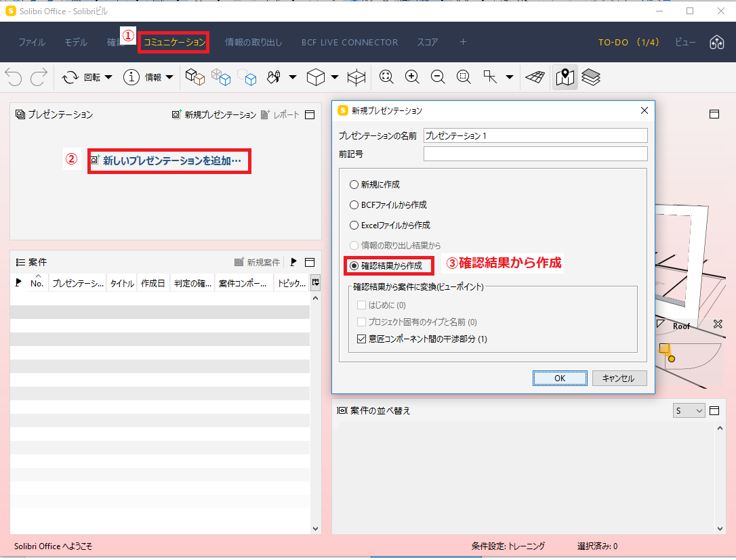The image size is (736, 560).
Task: Click 新しいプレゼンテーションを追加 link
Action: tap(171, 161)
